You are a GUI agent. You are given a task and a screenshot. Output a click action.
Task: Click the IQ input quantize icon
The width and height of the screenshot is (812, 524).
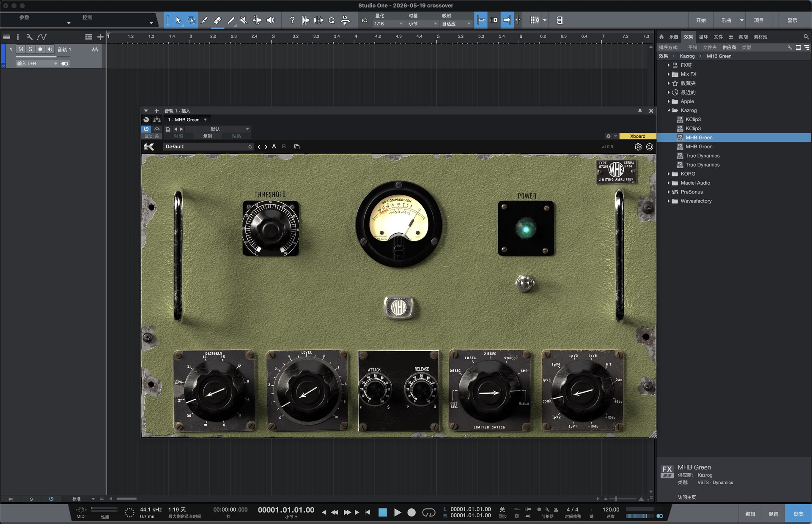pyautogui.click(x=364, y=20)
